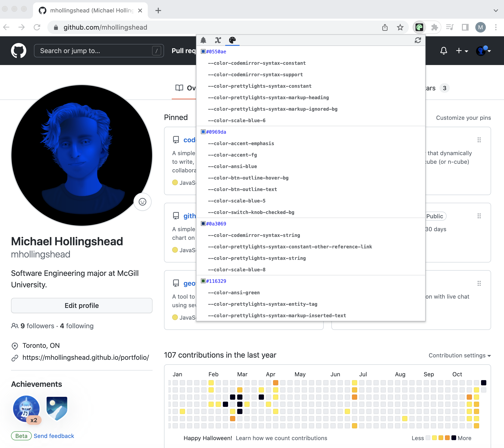Viewport: 504px width, 448px height.
Task: Select the Overview profile tab
Action: (x=186, y=88)
